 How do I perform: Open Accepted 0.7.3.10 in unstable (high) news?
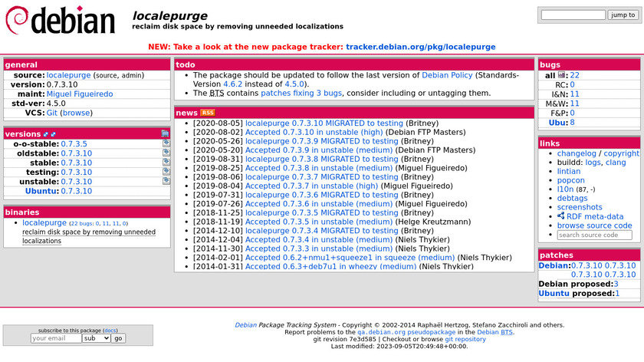coord(314,133)
